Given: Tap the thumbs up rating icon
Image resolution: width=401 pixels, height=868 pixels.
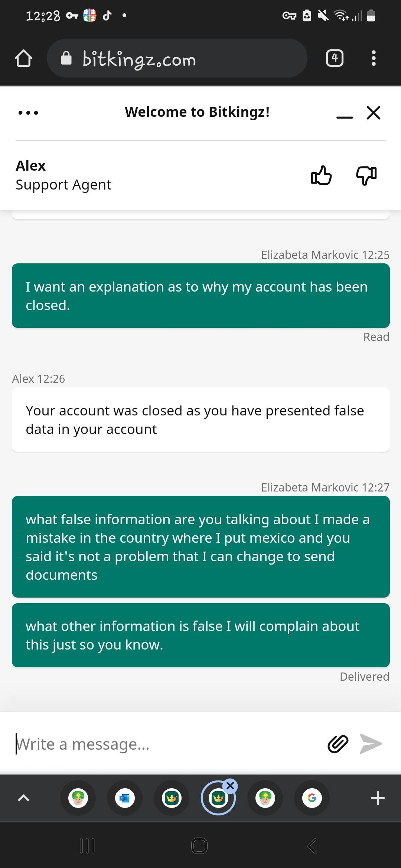Looking at the screenshot, I should (321, 175).
